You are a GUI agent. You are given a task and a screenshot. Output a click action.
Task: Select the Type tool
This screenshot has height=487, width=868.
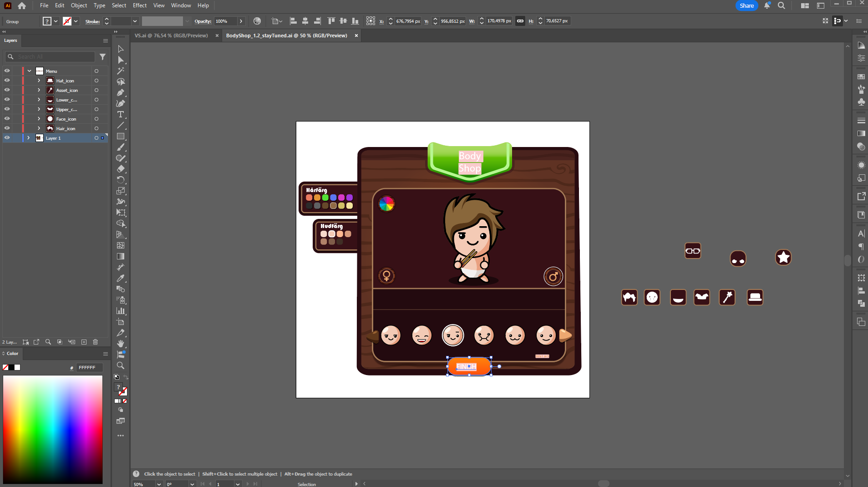coord(121,115)
